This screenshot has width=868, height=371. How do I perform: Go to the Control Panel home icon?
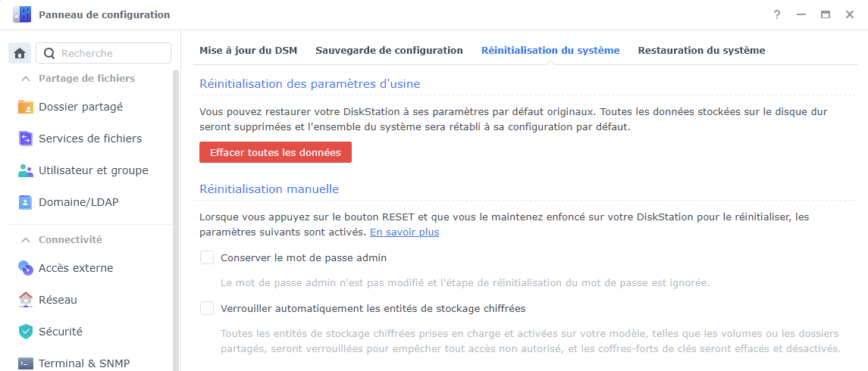pyautogui.click(x=20, y=53)
